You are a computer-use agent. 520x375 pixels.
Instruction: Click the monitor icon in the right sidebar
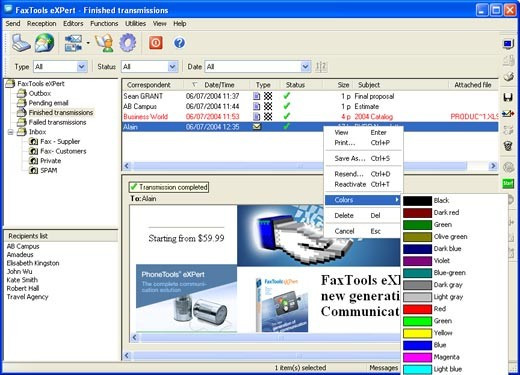tap(508, 44)
